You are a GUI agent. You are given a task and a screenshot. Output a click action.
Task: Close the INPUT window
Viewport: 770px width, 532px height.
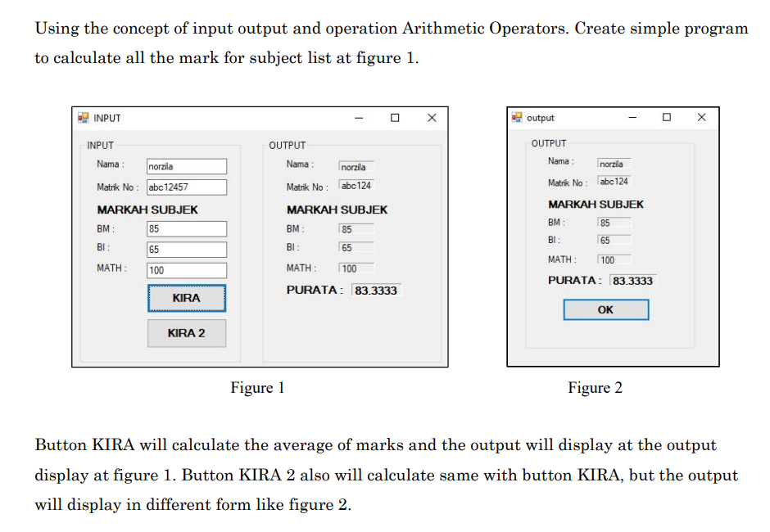click(x=432, y=118)
